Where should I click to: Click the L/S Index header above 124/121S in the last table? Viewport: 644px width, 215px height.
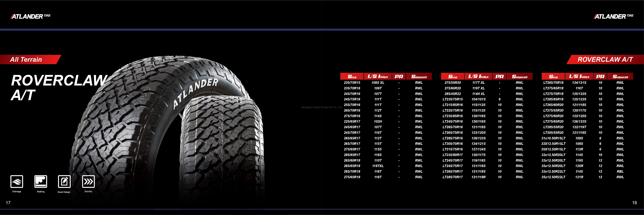click(x=579, y=76)
